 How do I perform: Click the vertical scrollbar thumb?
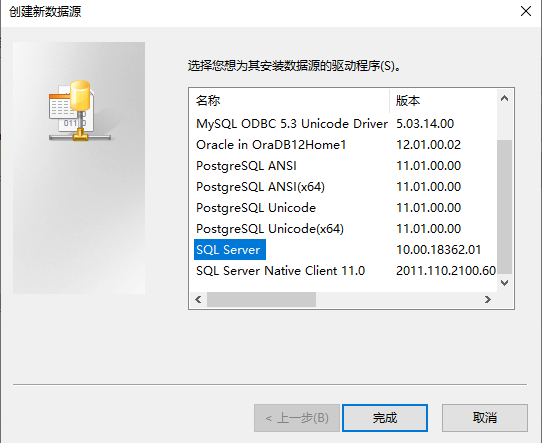pos(504,207)
